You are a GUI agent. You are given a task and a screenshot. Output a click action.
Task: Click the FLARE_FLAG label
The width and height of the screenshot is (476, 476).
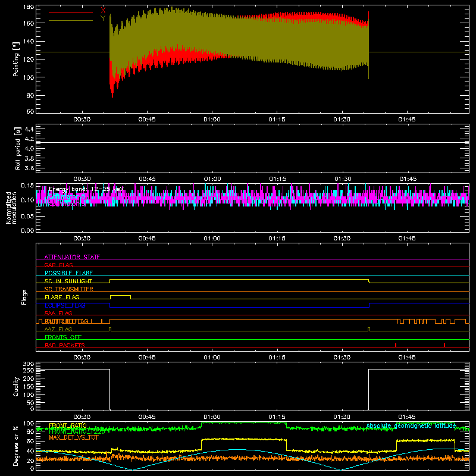pyautogui.click(x=62, y=297)
